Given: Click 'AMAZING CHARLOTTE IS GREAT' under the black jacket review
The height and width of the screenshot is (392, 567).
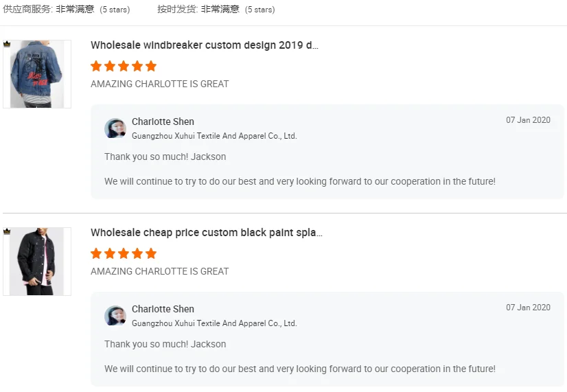Looking at the screenshot, I should (160, 271).
